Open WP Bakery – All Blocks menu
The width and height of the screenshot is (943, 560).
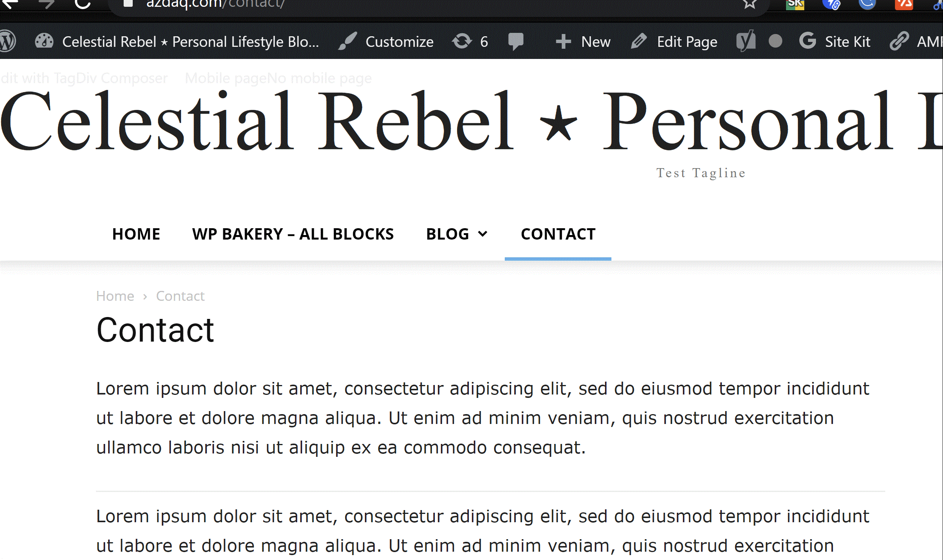point(293,234)
